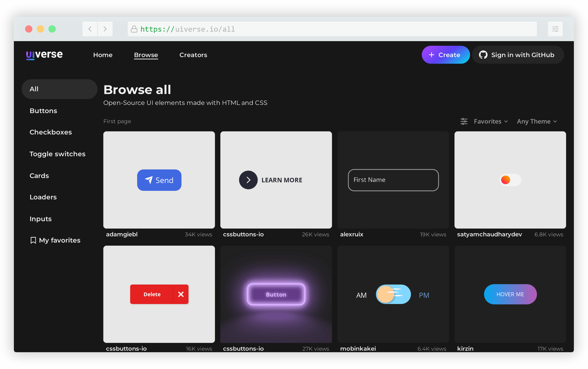Viewport: 588px width, 369px height.
Task: Expand the Favorites filter dropdown
Action: click(491, 121)
